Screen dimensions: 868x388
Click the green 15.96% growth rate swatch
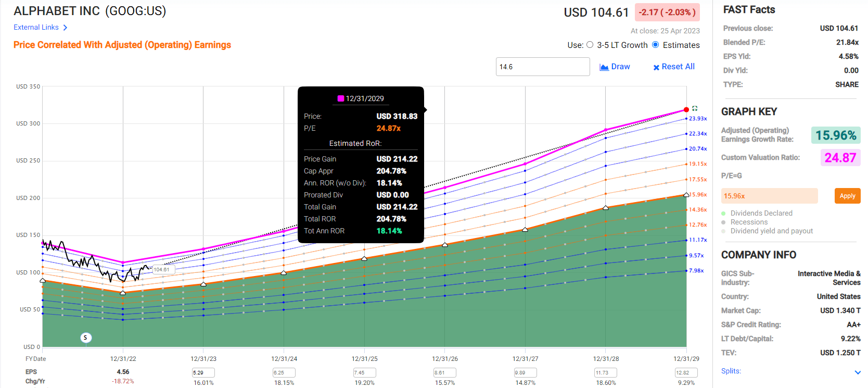(x=836, y=135)
